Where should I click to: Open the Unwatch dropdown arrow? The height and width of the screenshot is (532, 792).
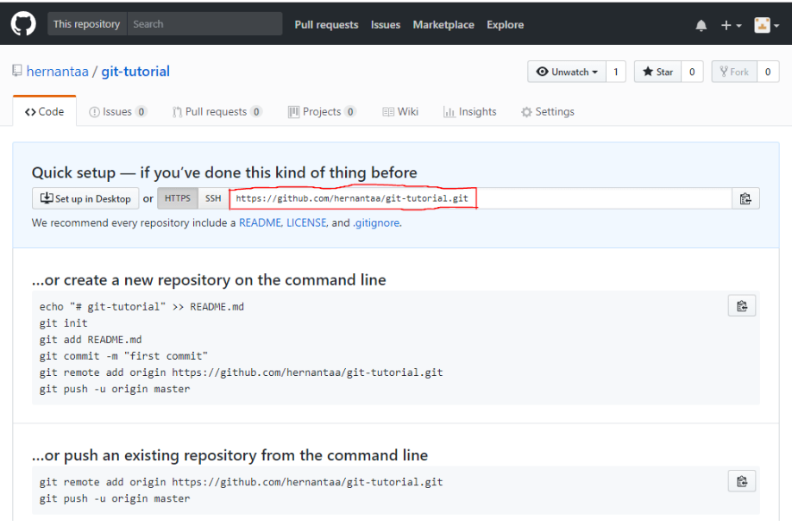[x=595, y=72]
